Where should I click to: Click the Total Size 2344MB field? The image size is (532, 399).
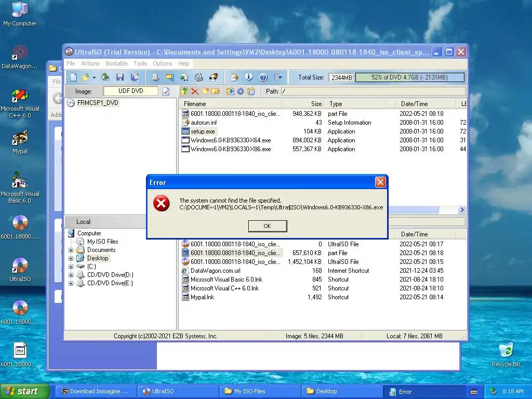click(341, 77)
